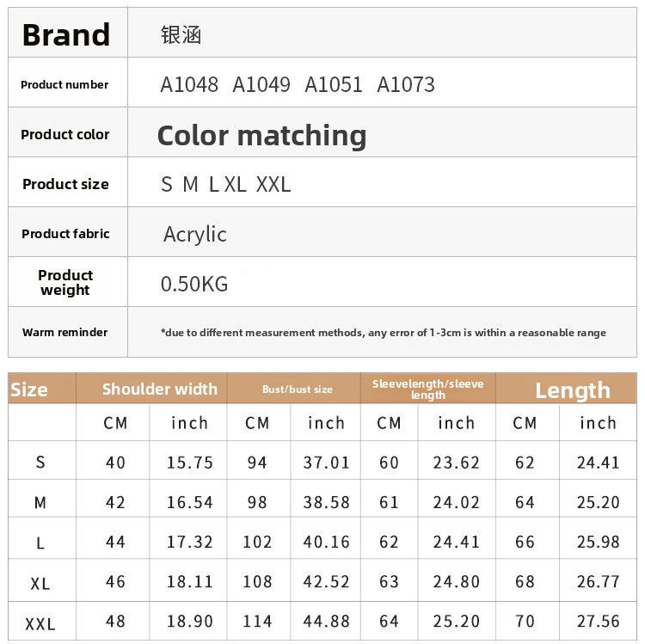This screenshot has height=644, width=645.
Task: Click the 37.01 inch bust value
Action: click(x=327, y=463)
